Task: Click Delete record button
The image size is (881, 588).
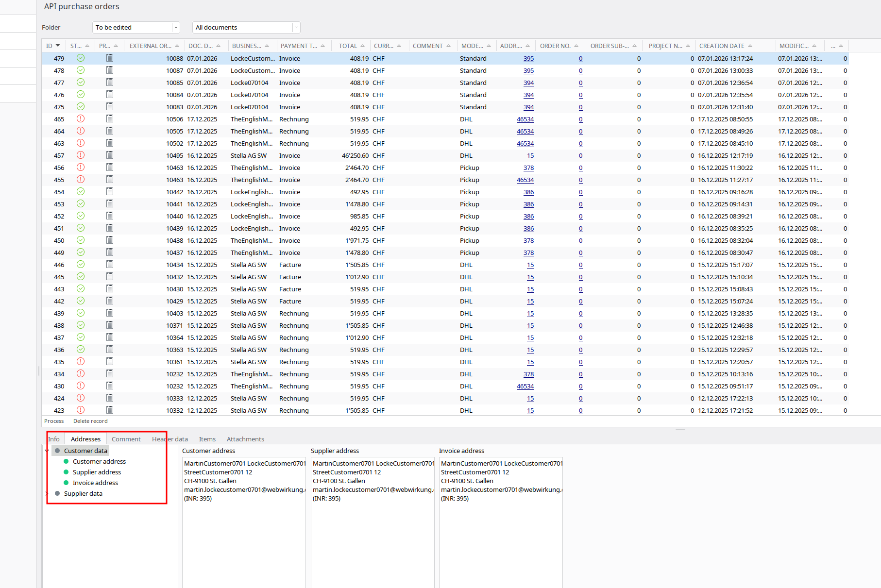Action: [90, 421]
